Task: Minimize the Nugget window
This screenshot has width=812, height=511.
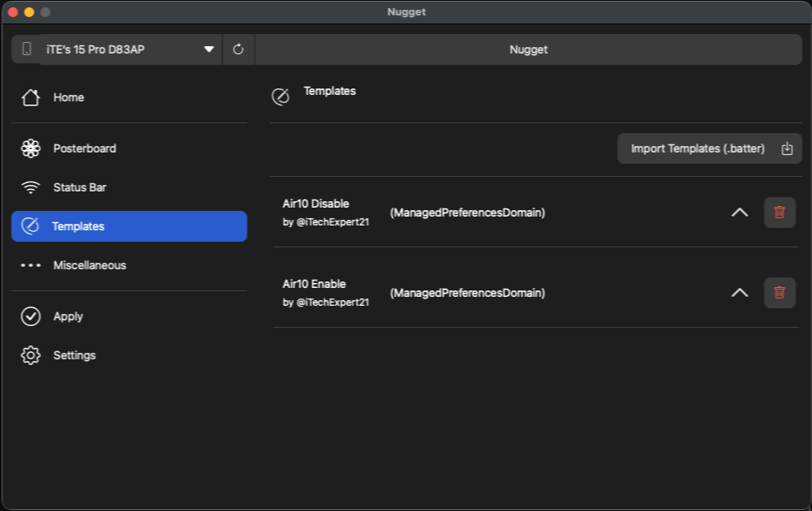Action: click(29, 12)
